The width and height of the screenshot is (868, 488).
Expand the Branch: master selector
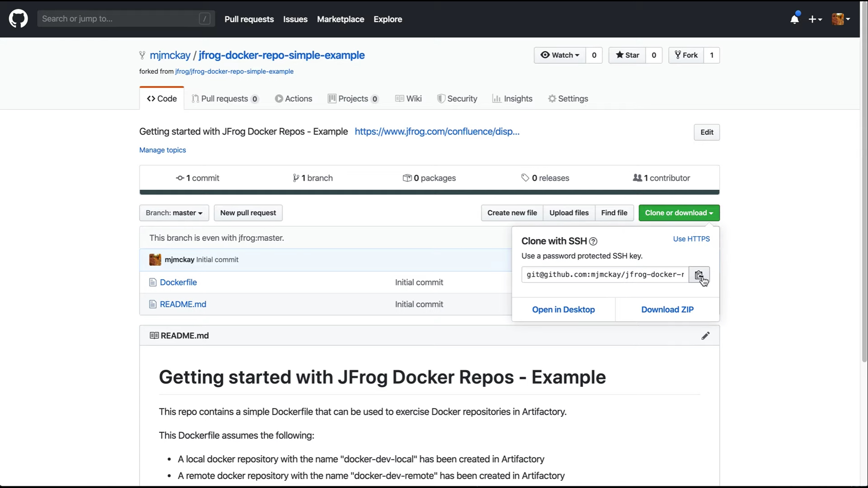(x=174, y=213)
